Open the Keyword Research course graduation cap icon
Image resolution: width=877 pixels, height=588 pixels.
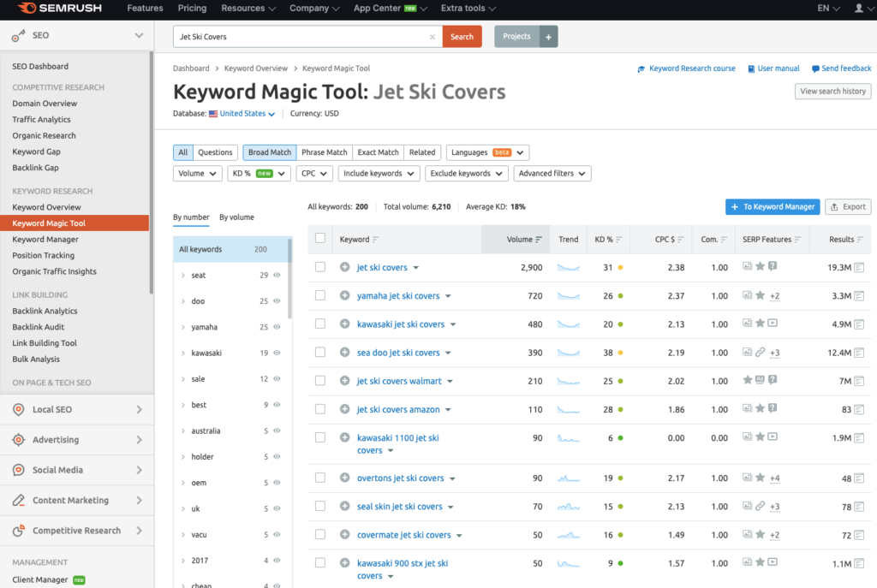[640, 68]
